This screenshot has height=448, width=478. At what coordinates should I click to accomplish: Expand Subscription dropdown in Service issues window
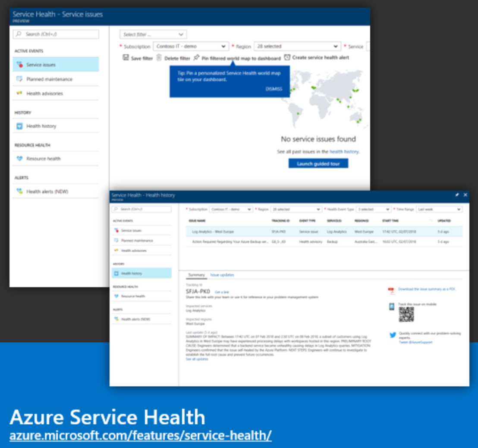coord(190,46)
